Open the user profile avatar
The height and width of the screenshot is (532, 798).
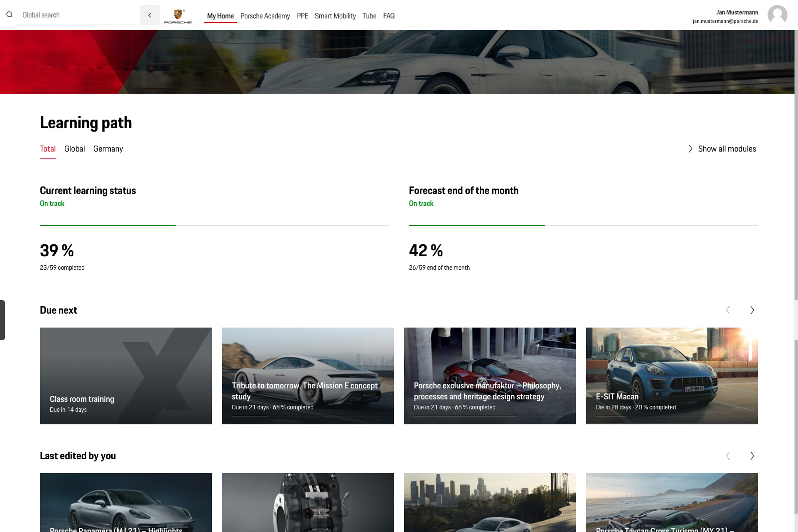(777, 15)
